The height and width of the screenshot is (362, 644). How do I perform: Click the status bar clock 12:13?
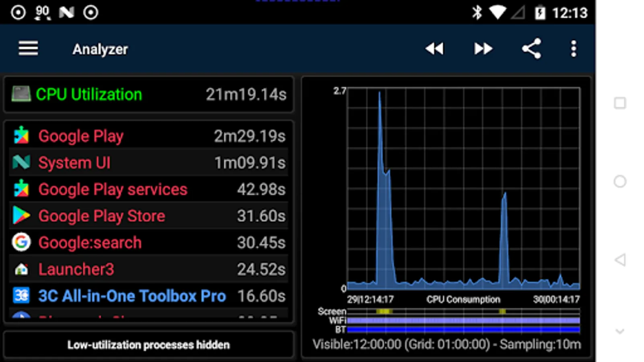570,13
